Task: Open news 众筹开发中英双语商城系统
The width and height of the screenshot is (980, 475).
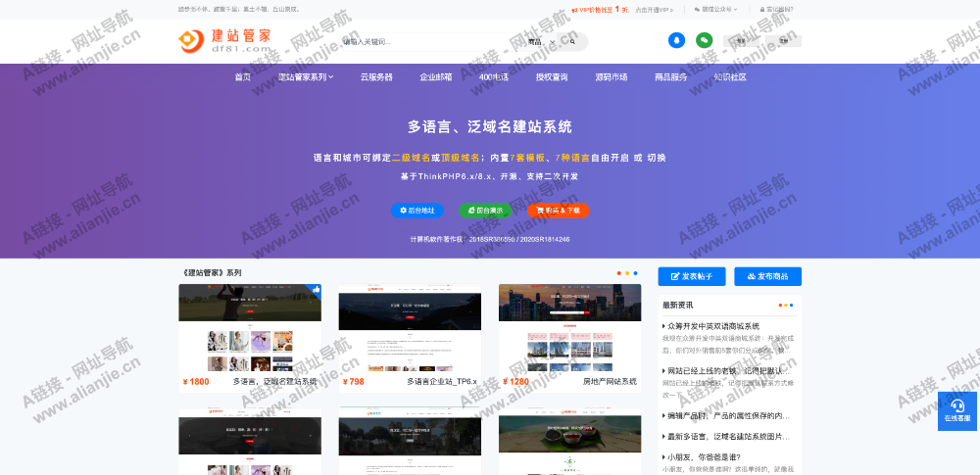Action: [711, 326]
